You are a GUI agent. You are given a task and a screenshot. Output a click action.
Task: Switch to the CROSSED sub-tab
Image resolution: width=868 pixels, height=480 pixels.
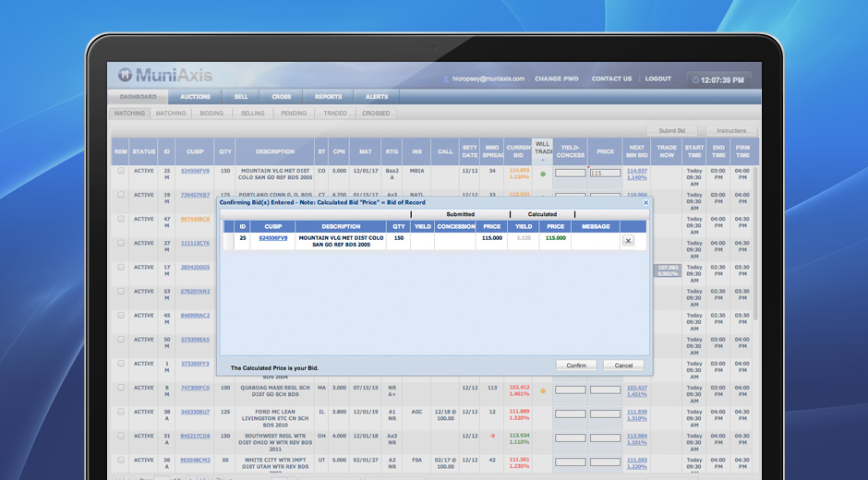[x=377, y=113]
